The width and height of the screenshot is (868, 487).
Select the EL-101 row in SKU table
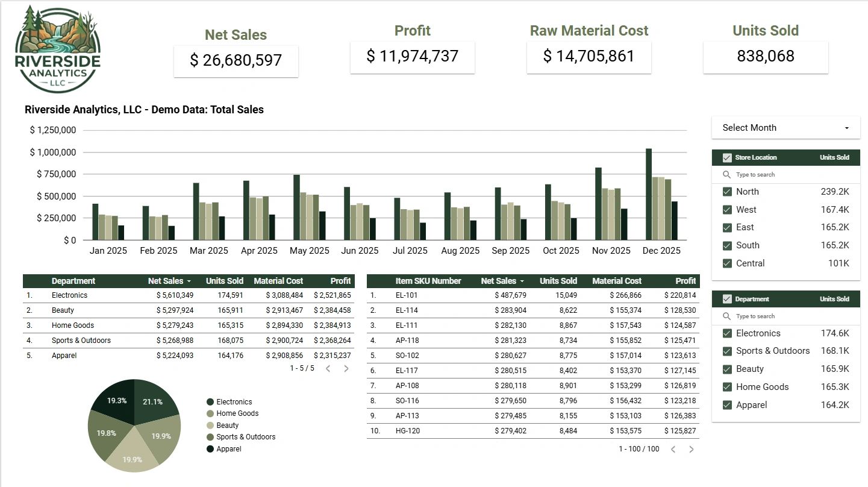click(533, 295)
